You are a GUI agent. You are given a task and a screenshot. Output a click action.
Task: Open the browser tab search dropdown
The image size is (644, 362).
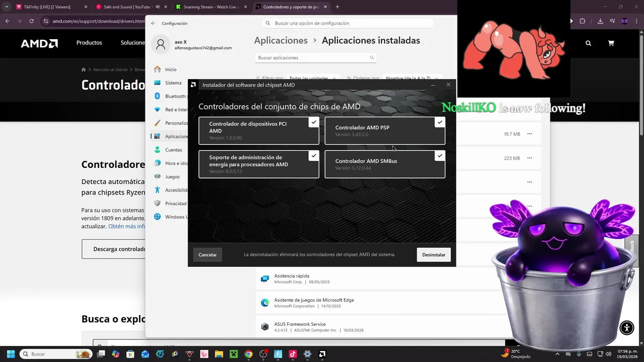(x=7, y=7)
